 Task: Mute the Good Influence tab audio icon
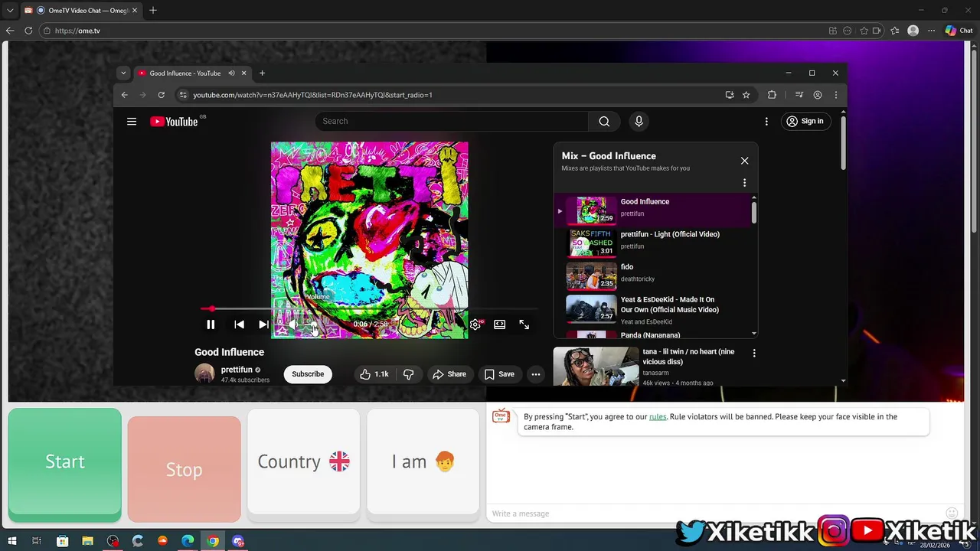point(231,73)
